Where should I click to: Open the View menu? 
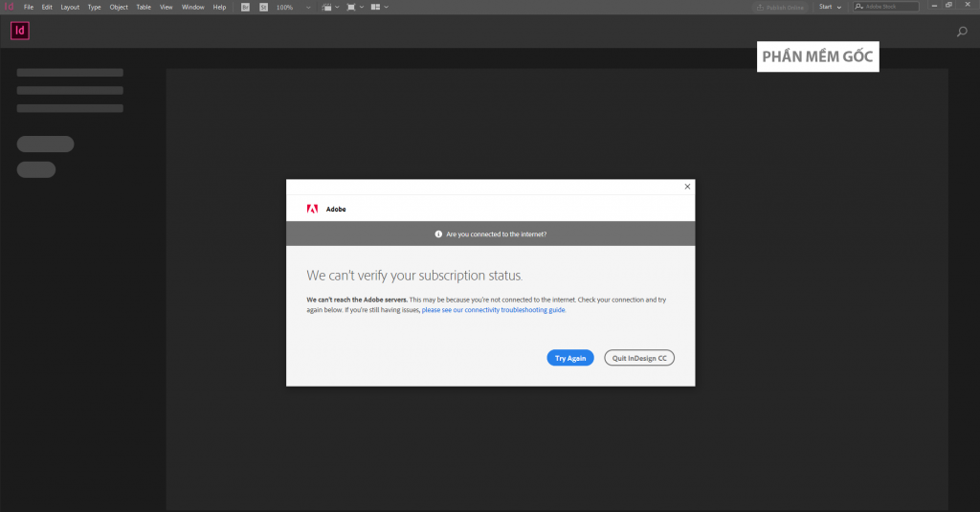click(167, 8)
